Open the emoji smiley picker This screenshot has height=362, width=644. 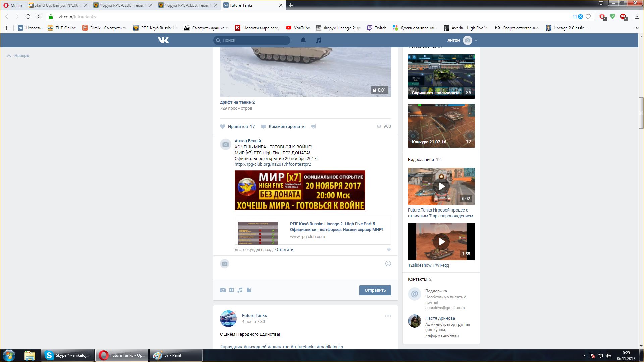(388, 264)
